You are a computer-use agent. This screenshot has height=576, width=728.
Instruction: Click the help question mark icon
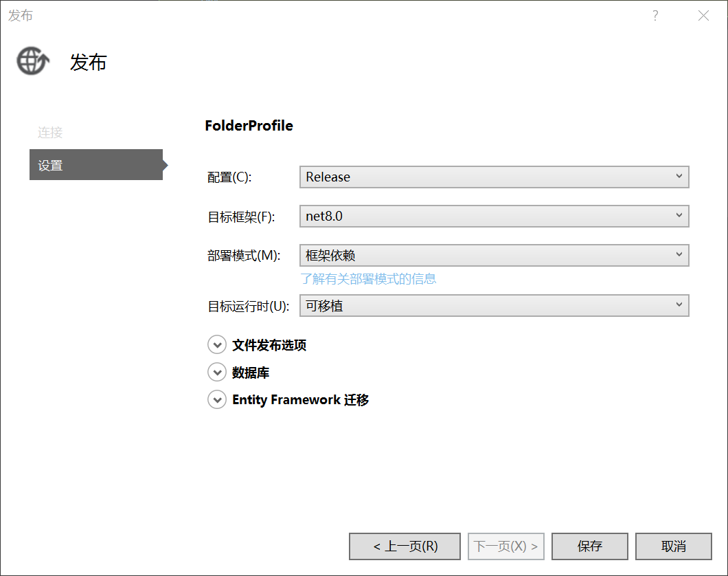click(x=655, y=16)
